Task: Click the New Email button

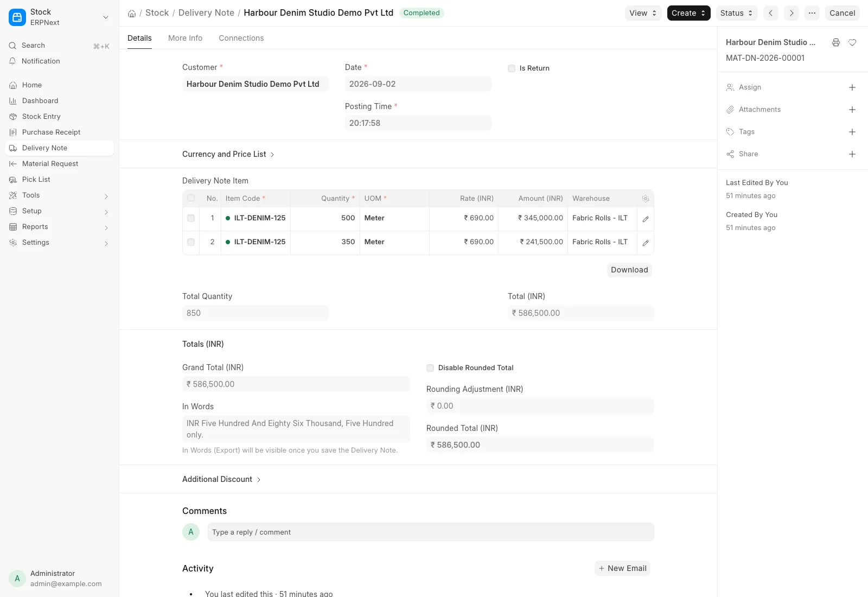Action: (622, 568)
